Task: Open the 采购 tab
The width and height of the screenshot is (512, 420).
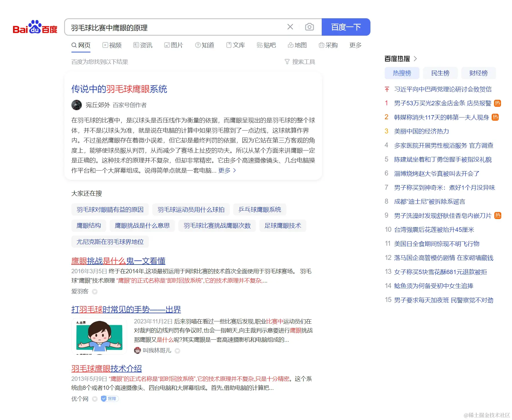Action: [x=328, y=45]
